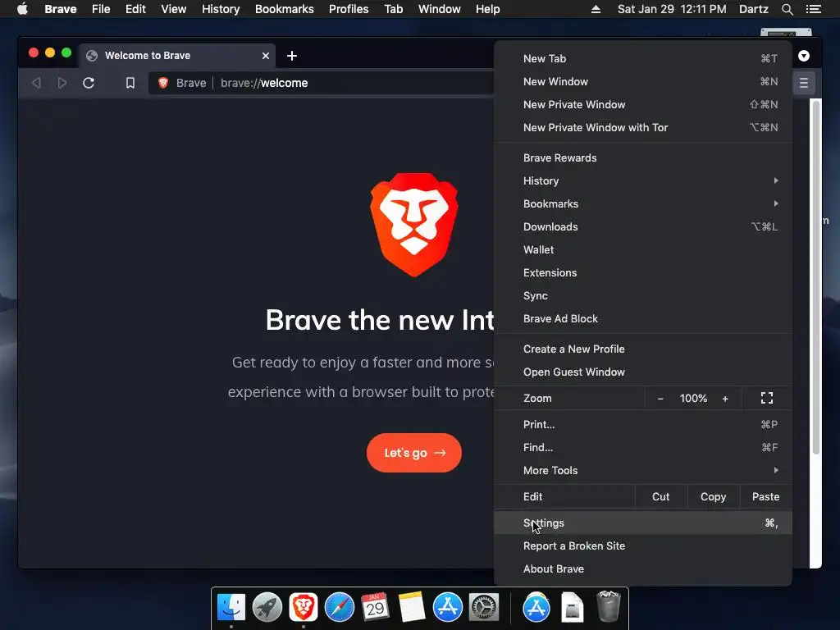Bookmark this page icon

pos(130,83)
